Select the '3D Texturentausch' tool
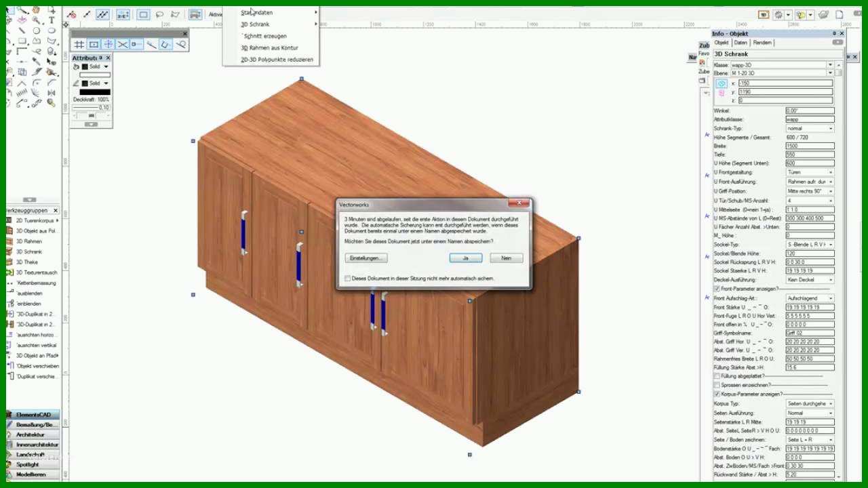Viewport: 868px width, 488px height. [x=33, y=272]
